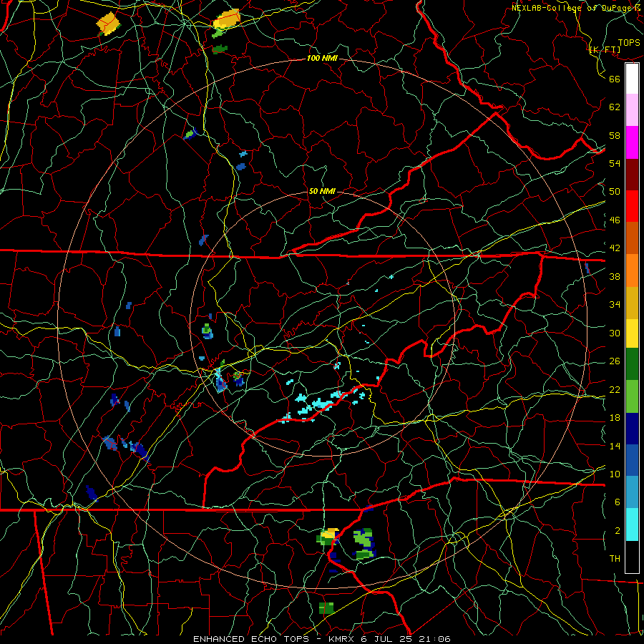Click the "TH" legend label
Screen dimensions: 644x644
[615, 559]
